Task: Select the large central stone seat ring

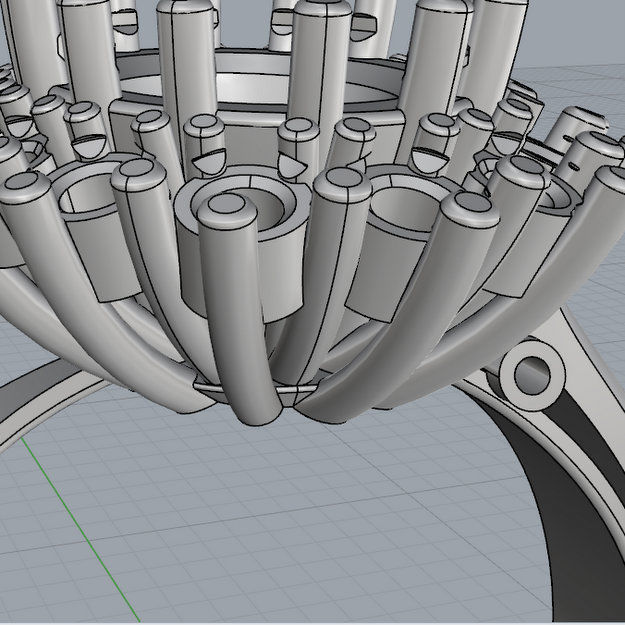Action: (x=255, y=86)
